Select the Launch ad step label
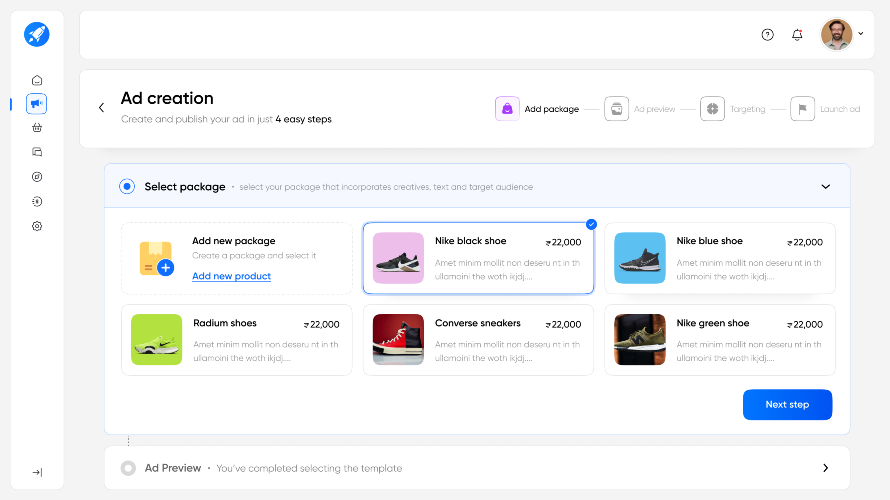890x500 pixels. coord(840,109)
